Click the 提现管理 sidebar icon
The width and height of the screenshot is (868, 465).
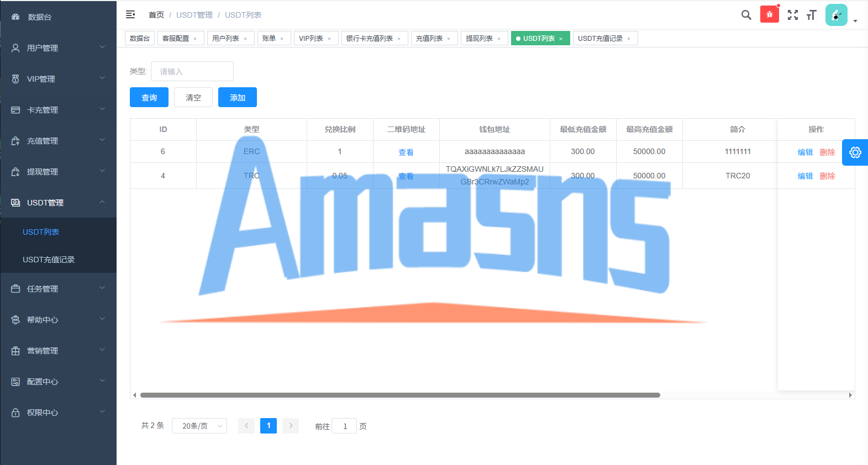15,172
